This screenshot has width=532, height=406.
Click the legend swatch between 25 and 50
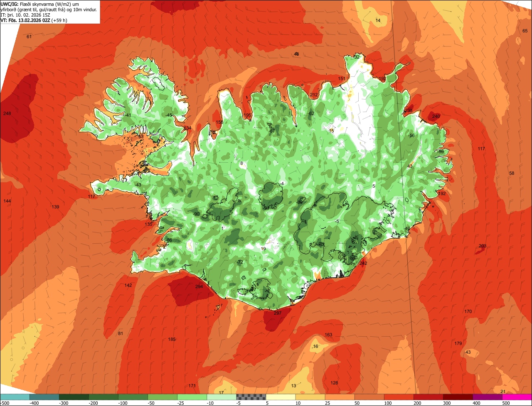point(340,397)
